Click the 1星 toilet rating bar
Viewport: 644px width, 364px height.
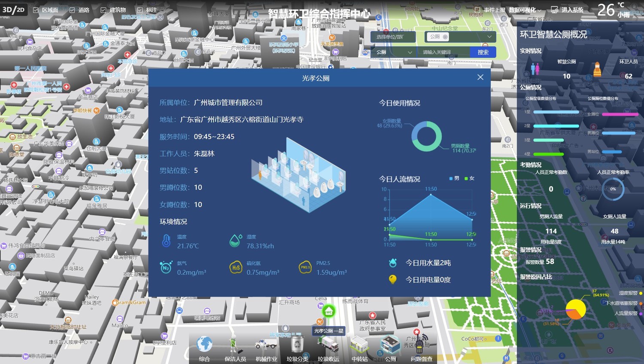(556, 112)
